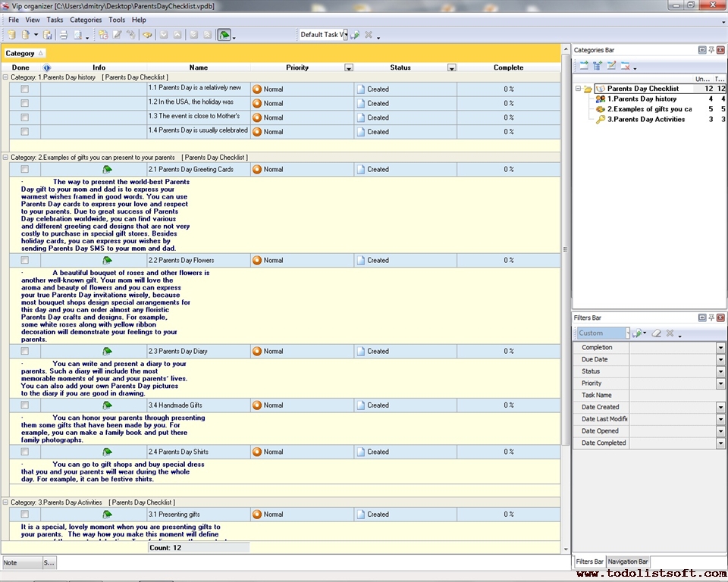Tick the Done checkbox for 3.4 Handmade Gifts
Viewport: 728px width, 582px height.
(25, 405)
